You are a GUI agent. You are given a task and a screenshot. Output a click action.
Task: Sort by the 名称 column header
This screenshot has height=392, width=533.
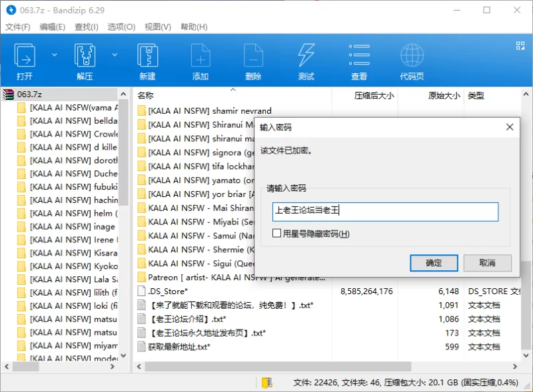tap(145, 95)
